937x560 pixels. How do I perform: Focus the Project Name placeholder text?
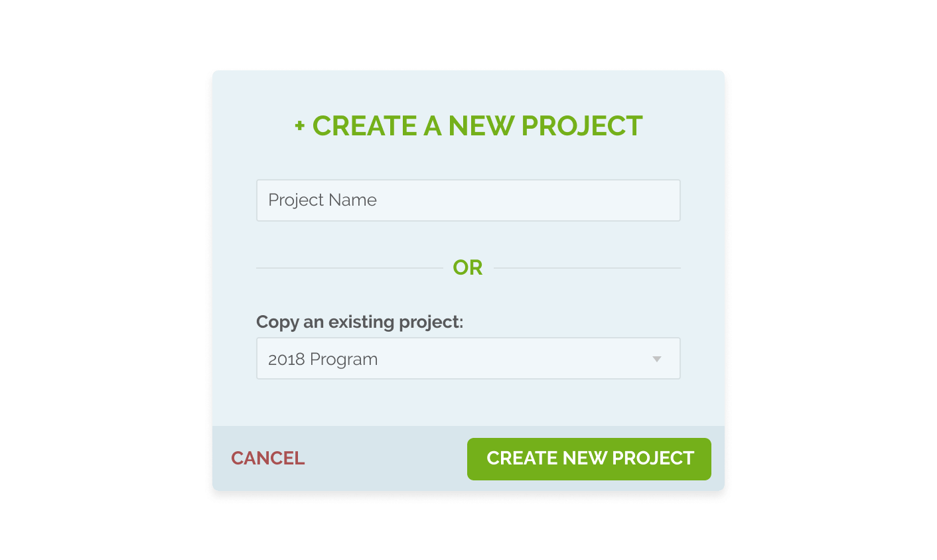pos(323,200)
